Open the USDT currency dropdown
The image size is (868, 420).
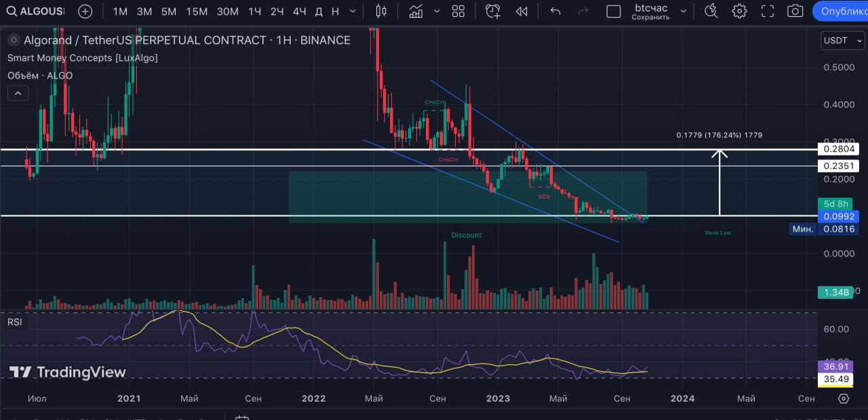[x=841, y=41]
